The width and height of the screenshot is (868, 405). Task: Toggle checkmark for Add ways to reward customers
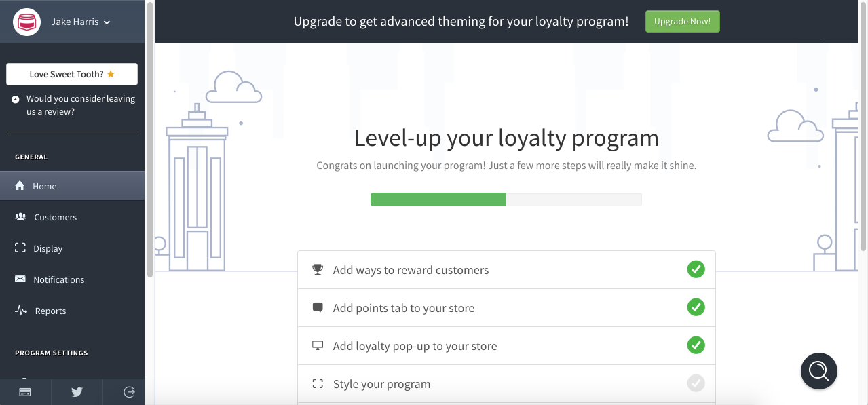point(696,269)
